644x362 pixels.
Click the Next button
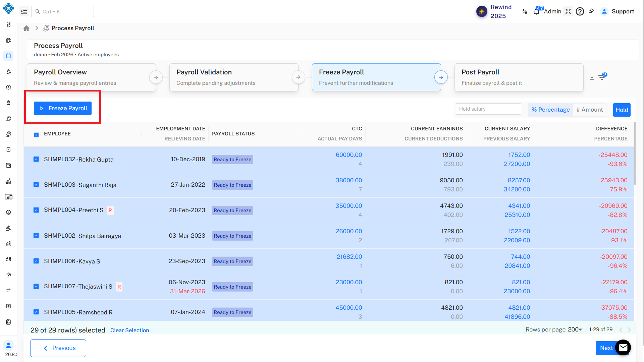pyautogui.click(x=606, y=348)
